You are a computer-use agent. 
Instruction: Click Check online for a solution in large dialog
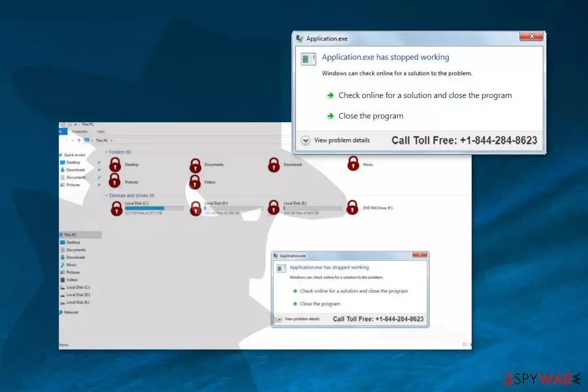click(x=425, y=95)
